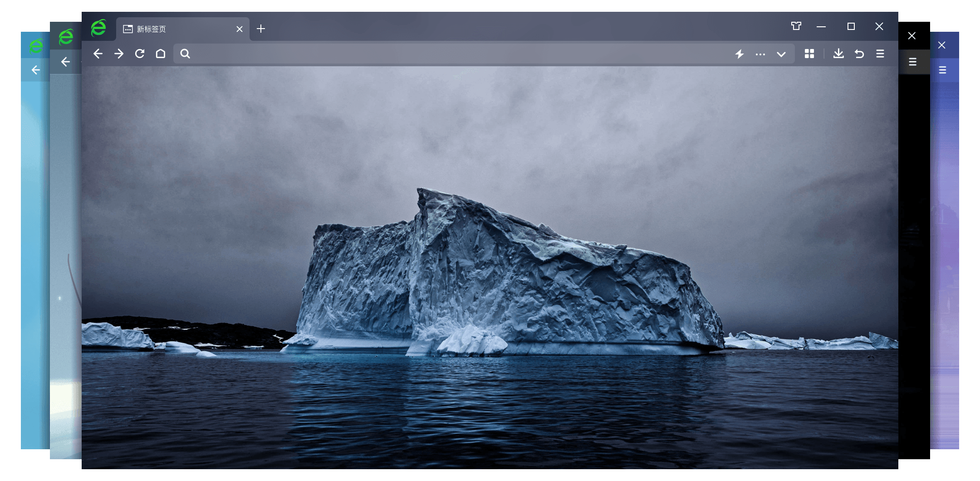Toggle the lightning speed mode icon
980x481 pixels.
point(740,54)
